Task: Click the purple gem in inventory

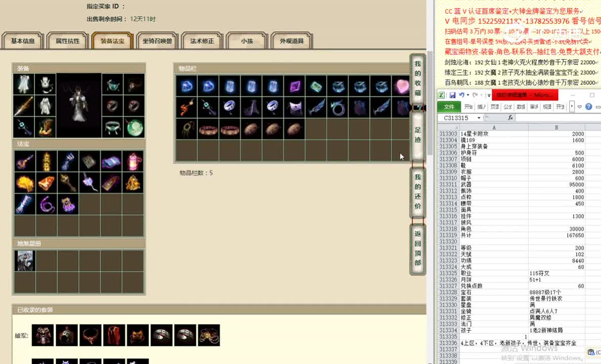Action: coord(295,86)
